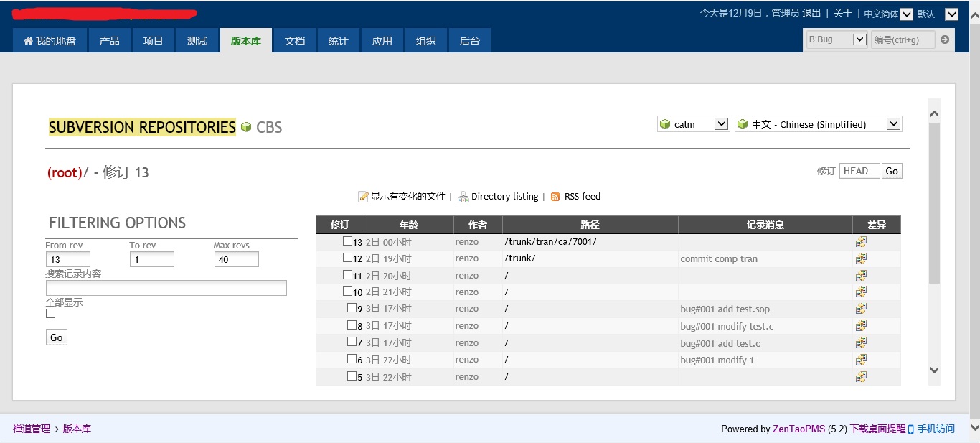Click the inner frame scrollbar down arrow
The image size is (980, 443).
[x=934, y=370]
